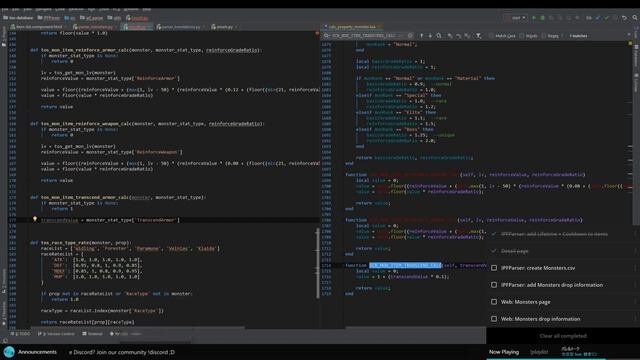Check 'IPFParser: create Monsters.csv' task
640x360 pixels.
pos(494,268)
